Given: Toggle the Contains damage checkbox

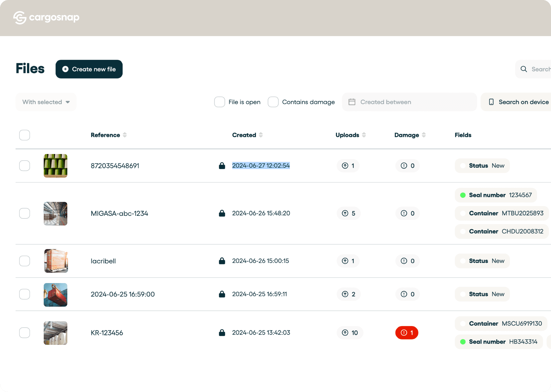Looking at the screenshot, I should pos(273,102).
